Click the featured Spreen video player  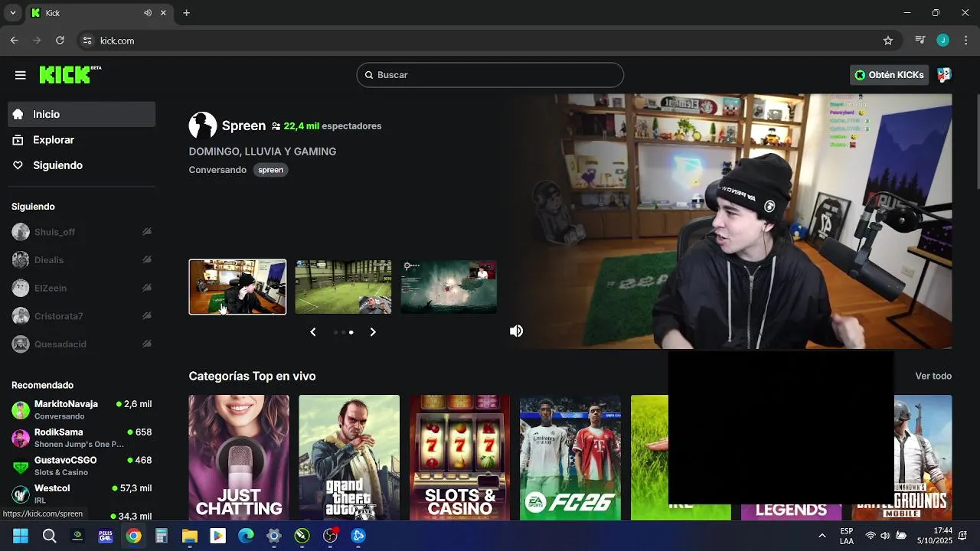(x=729, y=221)
